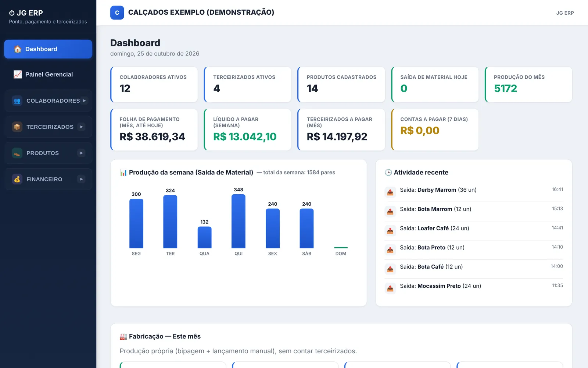Click the clock icon beside Atividade recente

click(388, 173)
